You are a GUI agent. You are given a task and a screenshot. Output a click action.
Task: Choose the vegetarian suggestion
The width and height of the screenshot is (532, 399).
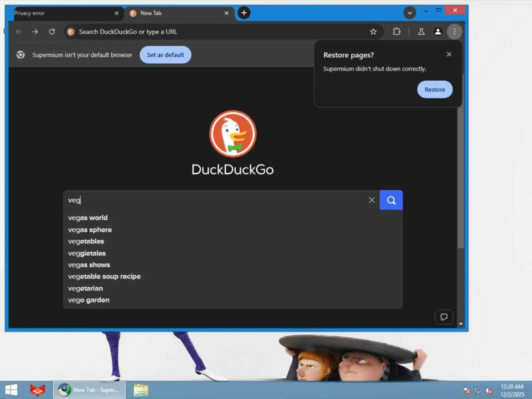[x=233, y=288]
